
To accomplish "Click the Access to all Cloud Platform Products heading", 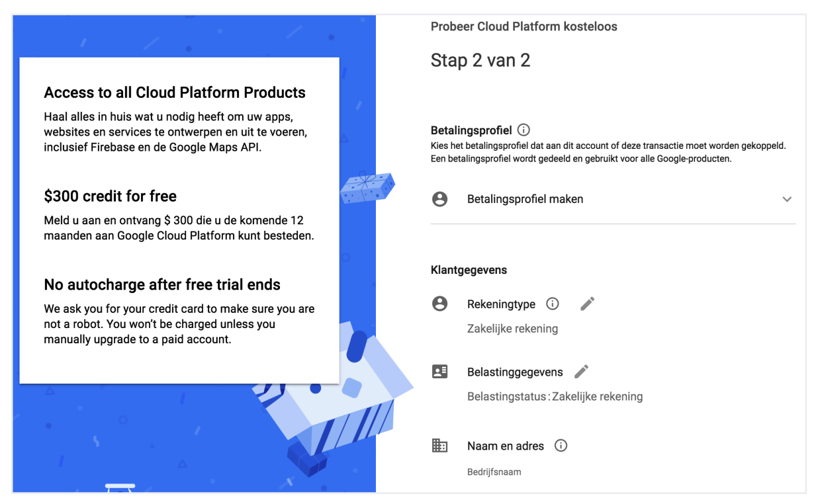I will (x=175, y=93).
